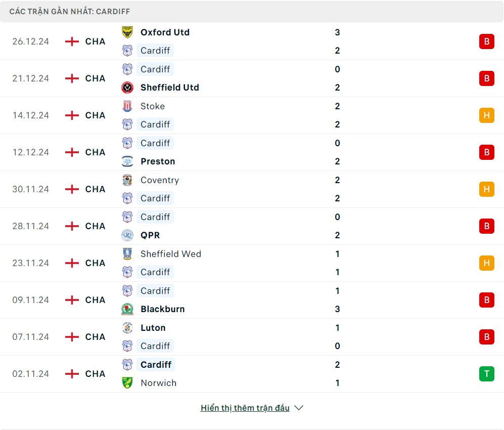The image size is (504, 430).
Task: Click the H badge for Stoke match
Action: pyautogui.click(x=486, y=115)
